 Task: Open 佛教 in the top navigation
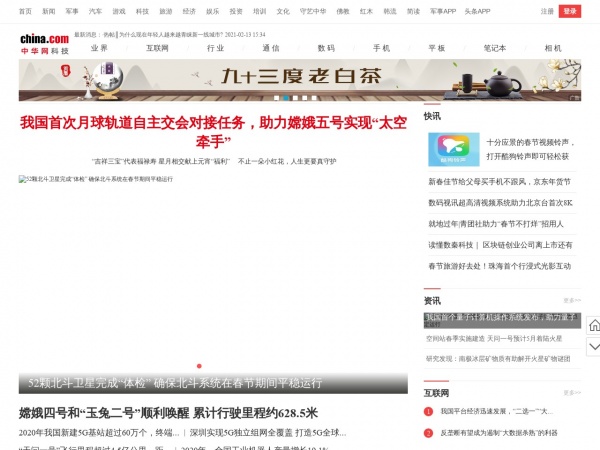(x=343, y=11)
